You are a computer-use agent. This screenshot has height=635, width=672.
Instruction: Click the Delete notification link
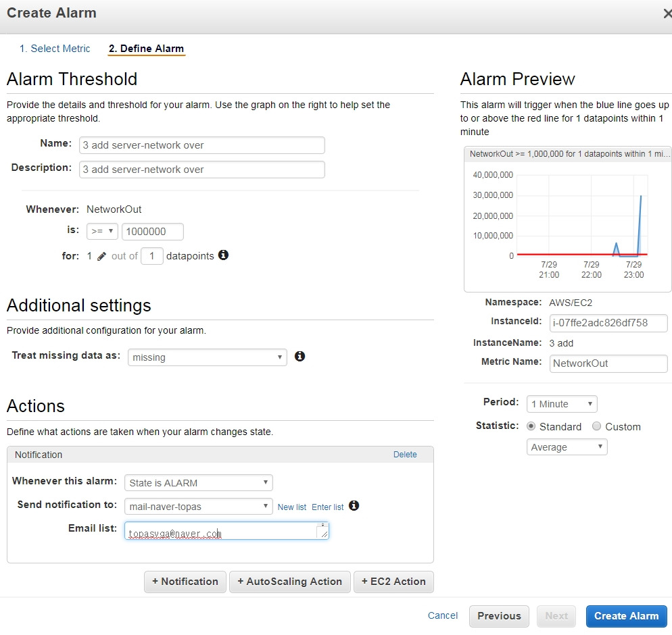pyautogui.click(x=405, y=455)
